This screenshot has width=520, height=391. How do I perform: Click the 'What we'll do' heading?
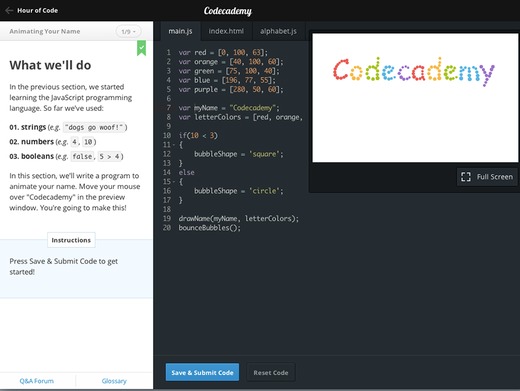pos(50,65)
